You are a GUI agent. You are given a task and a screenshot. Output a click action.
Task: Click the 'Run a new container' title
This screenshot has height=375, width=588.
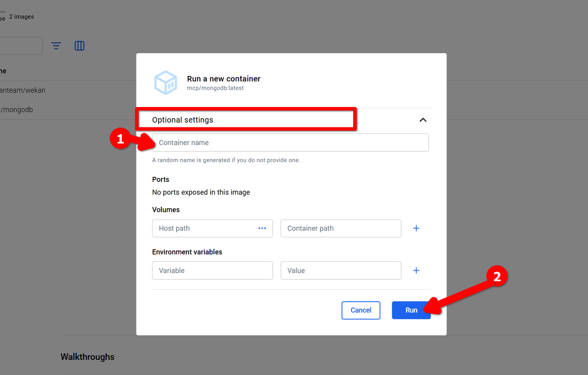(x=224, y=79)
